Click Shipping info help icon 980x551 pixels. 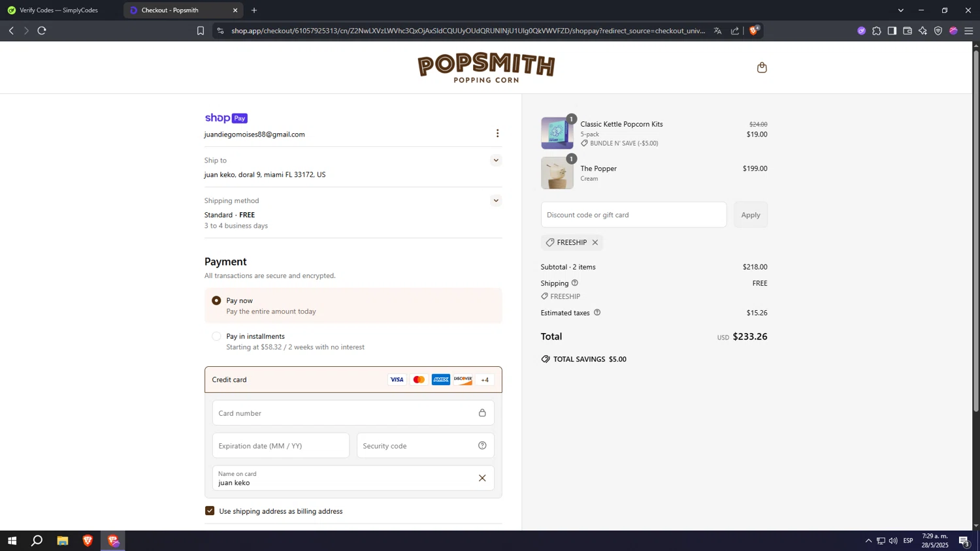575,283
